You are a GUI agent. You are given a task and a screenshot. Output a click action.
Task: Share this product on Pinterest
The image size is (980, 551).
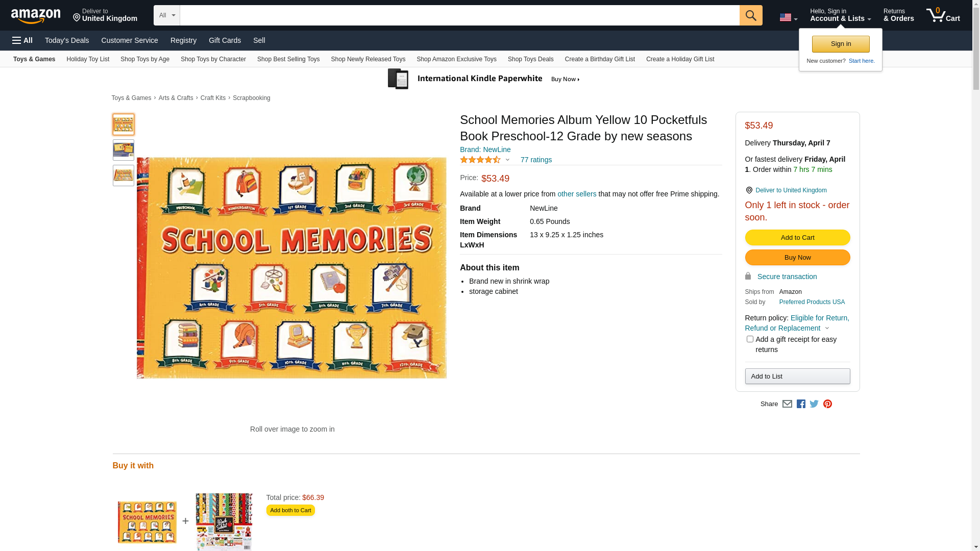coord(827,404)
